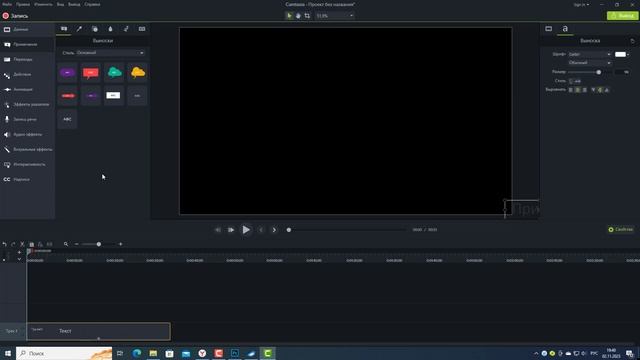
Task: Open the Sign In account dropdown
Action: (581, 4)
